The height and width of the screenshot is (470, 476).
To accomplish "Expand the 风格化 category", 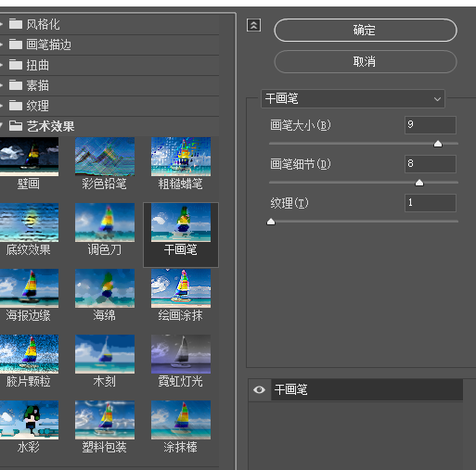I will [x=1, y=24].
